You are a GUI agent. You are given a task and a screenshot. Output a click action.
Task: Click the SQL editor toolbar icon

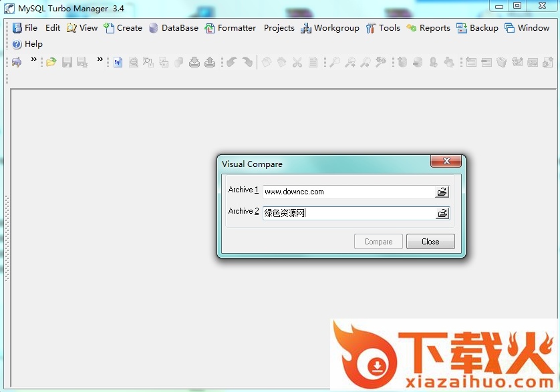[118, 62]
